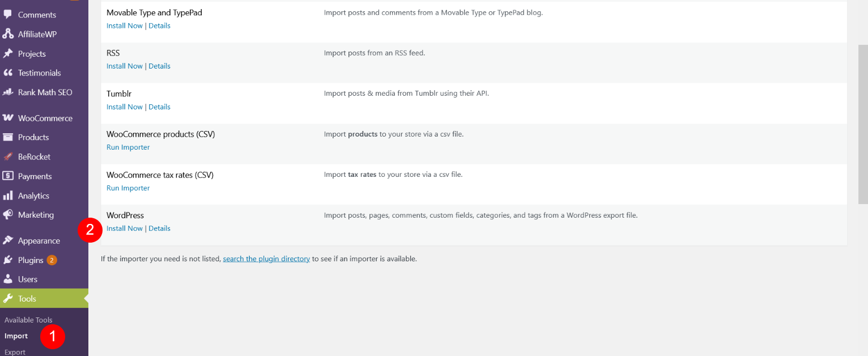This screenshot has height=356, width=868.
Task: Click the Movable Type blog import description
Action: click(433, 12)
